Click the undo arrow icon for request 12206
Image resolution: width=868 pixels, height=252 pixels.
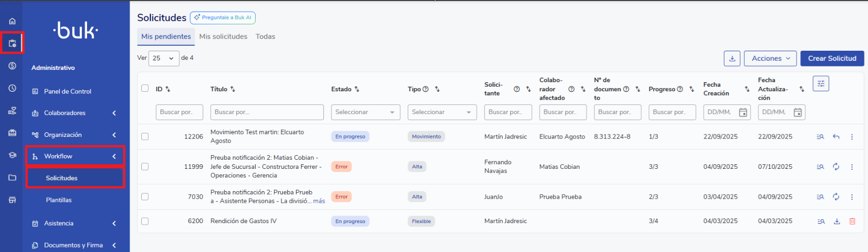pyautogui.click(x=836, y=137)
